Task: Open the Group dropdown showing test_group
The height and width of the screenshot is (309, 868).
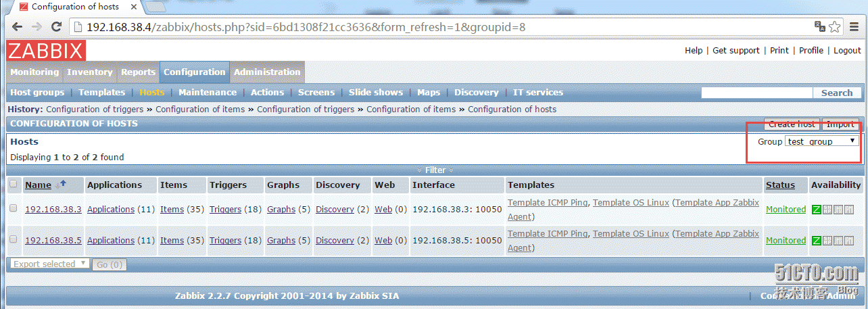Action: point(822,141)
